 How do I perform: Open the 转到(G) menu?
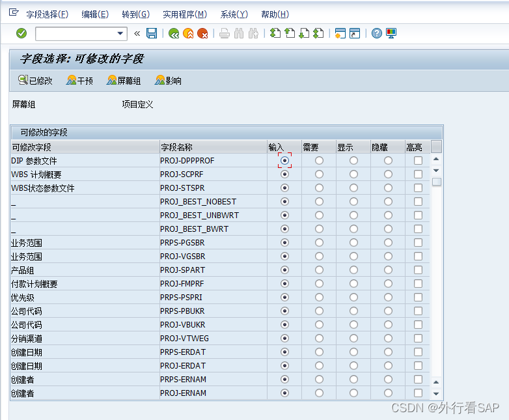135,14
